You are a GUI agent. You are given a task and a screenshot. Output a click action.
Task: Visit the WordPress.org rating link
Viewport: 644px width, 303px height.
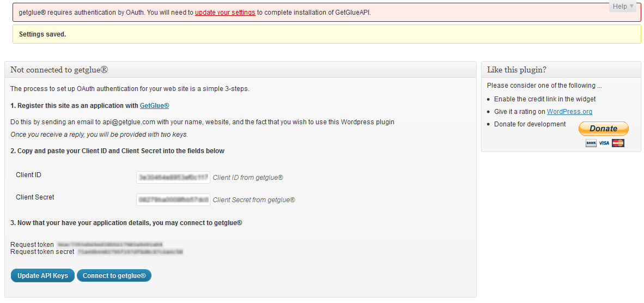tap(569, 112)
